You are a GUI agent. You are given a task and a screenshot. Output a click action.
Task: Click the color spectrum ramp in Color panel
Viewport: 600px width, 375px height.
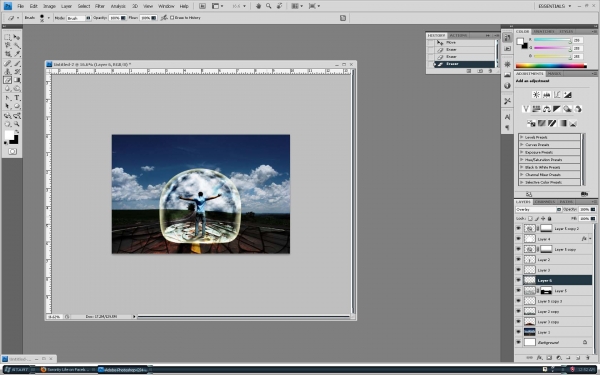(551, 66)
